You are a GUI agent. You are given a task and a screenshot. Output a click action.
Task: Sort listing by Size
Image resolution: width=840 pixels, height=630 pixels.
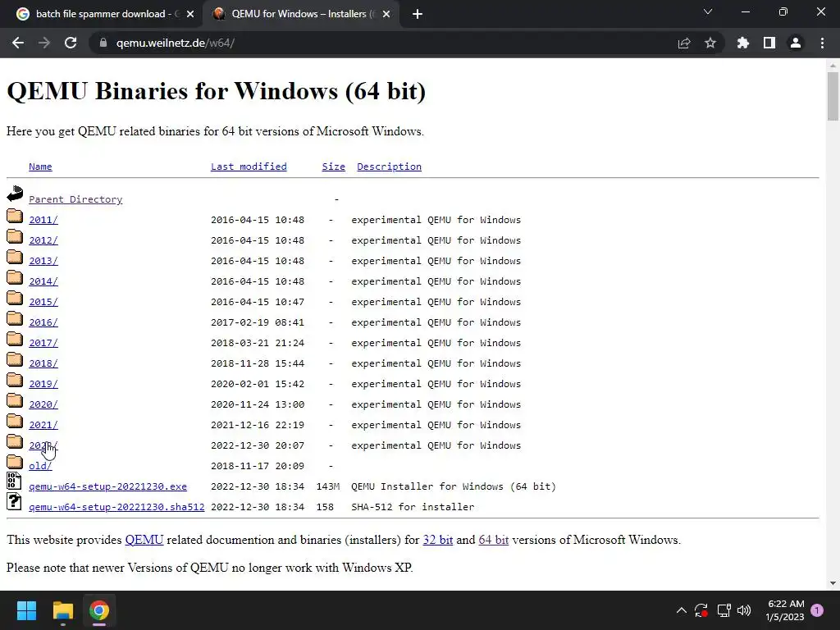click(x=333, y=167)
